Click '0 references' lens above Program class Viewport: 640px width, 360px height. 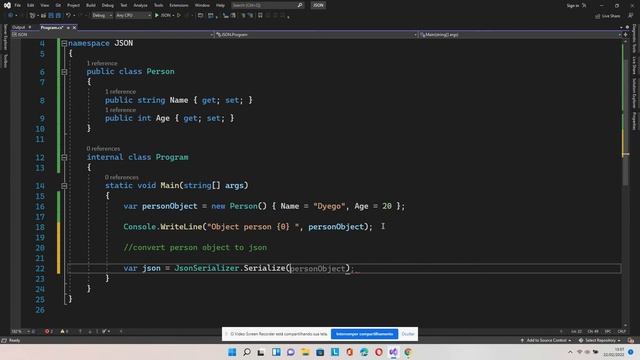(x=103, y=149)
